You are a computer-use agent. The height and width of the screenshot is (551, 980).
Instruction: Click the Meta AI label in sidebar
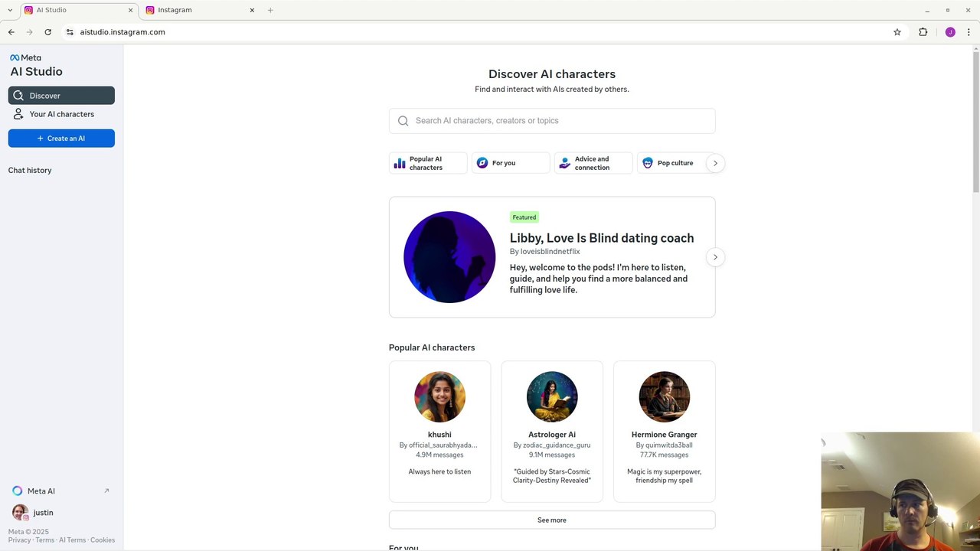(41, 491)
